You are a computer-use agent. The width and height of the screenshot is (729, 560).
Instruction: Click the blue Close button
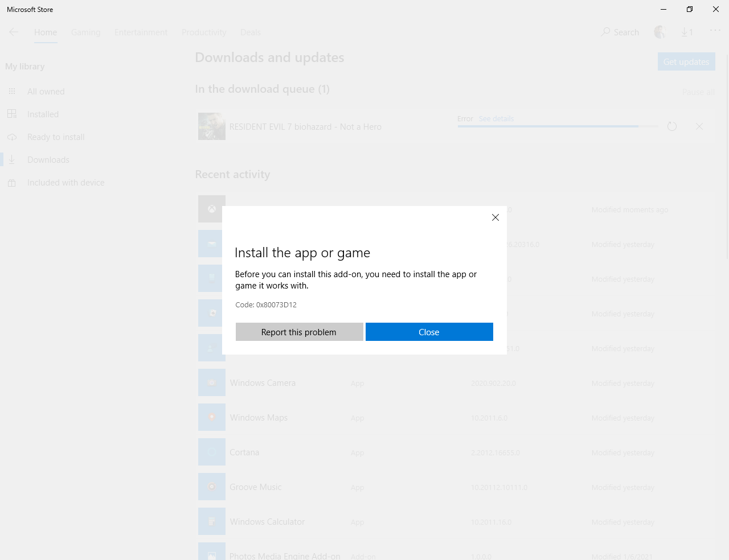click(x=429, y=332)
